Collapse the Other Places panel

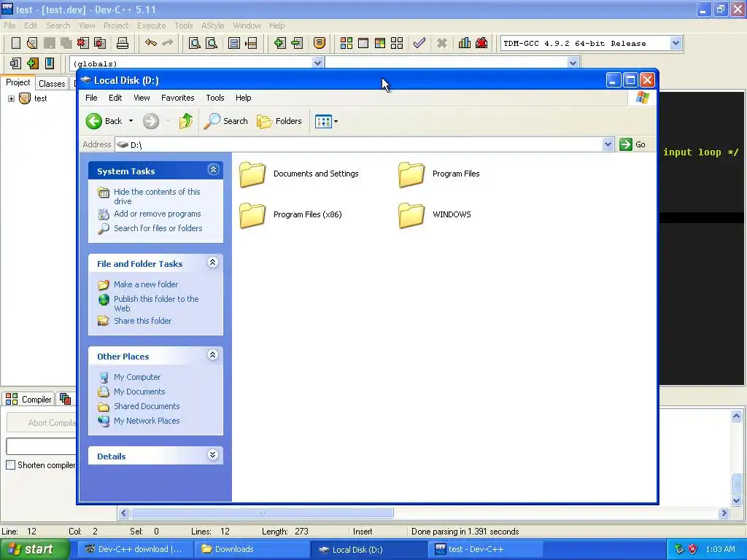[x=213, y=355]
